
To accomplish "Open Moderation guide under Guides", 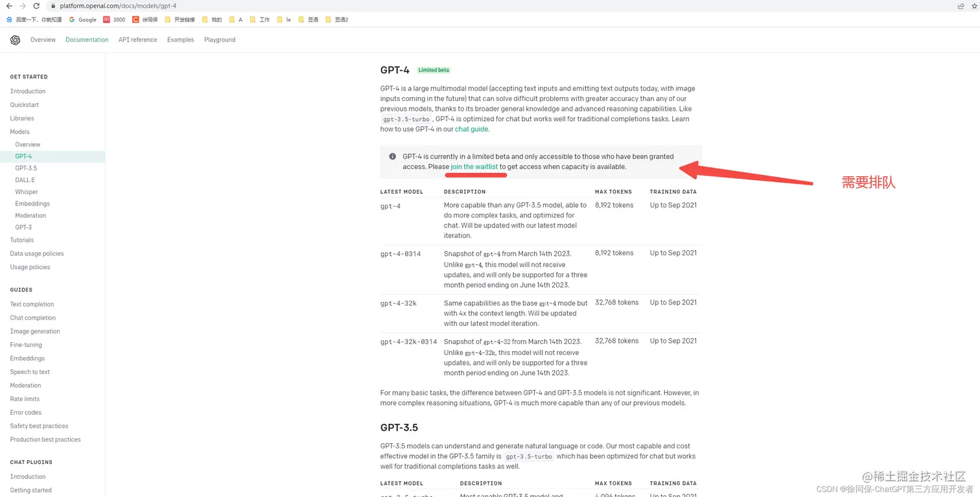I will point(25,386).
